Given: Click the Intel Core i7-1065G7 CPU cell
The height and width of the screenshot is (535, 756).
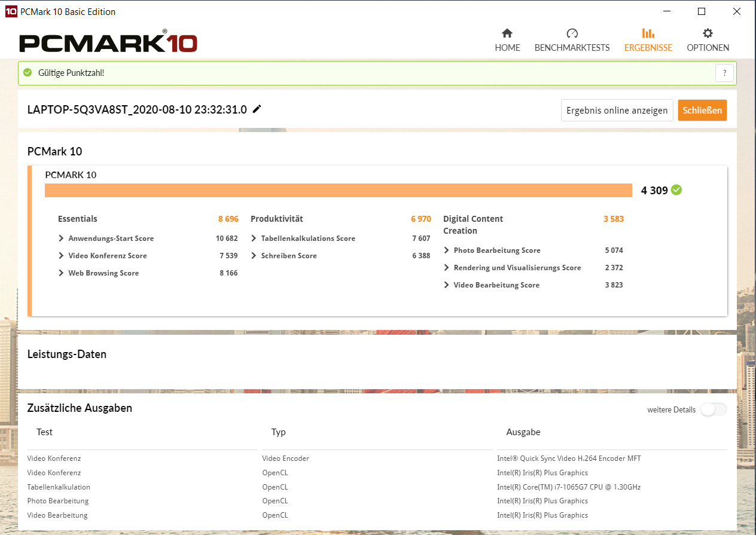Looking at the screenshot, I should tap(569, 487).
